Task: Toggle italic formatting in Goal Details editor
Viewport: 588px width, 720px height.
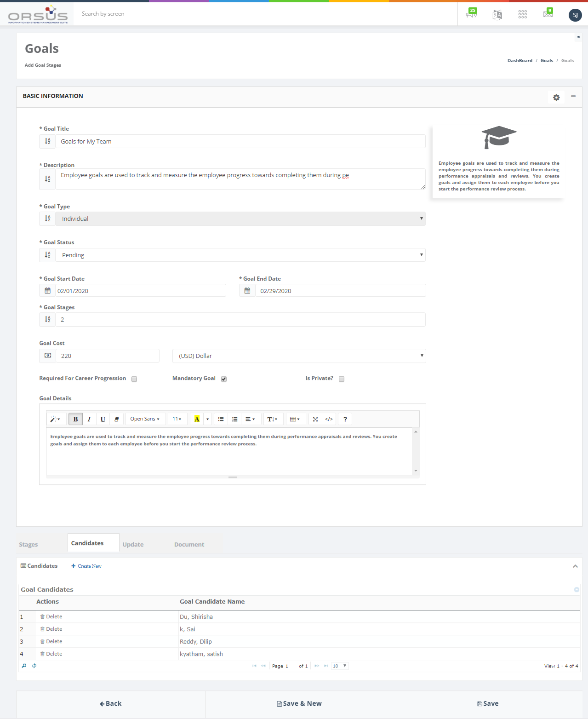Action: (x=89, y=419)
